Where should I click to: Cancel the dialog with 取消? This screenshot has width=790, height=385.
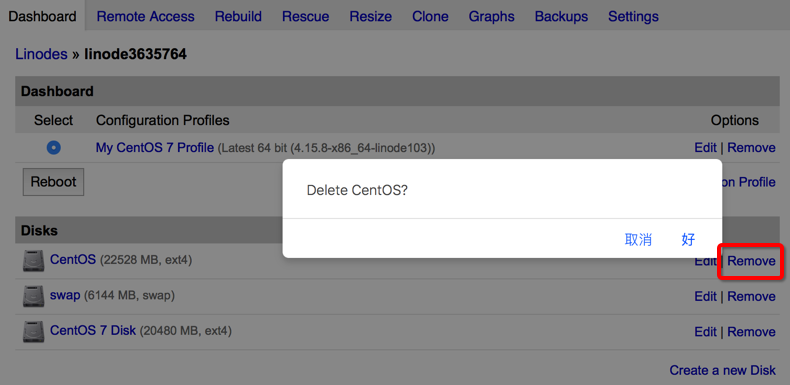[638, 239]
